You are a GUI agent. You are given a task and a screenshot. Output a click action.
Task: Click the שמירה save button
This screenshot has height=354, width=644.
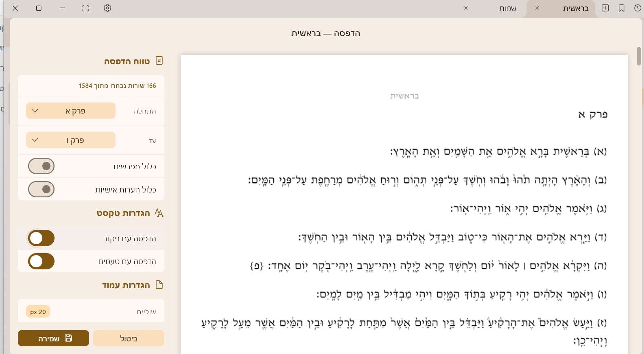(x=53, y=338)
